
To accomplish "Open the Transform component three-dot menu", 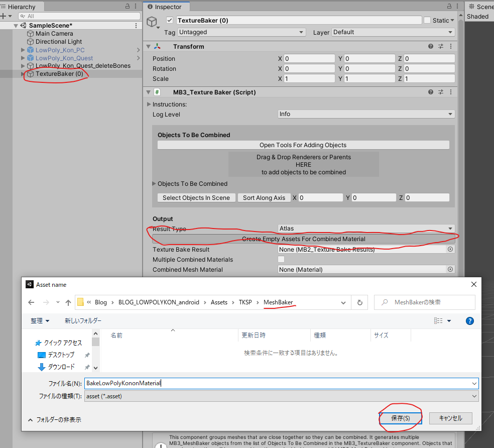I will (451, 46).
